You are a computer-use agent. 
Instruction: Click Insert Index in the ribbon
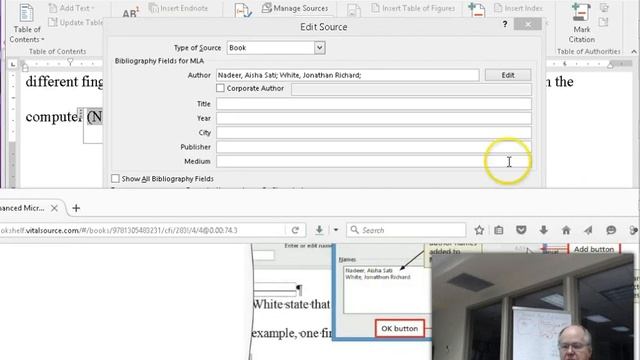pos(518,8)
